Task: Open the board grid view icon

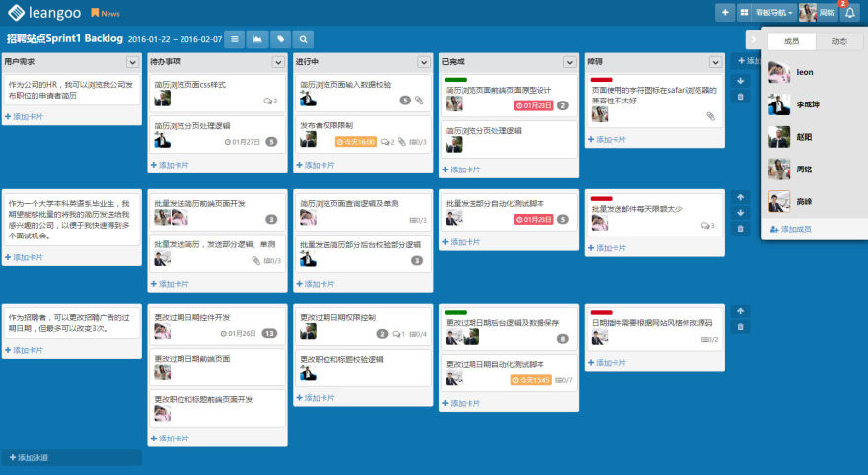Action: click(744, 13)
